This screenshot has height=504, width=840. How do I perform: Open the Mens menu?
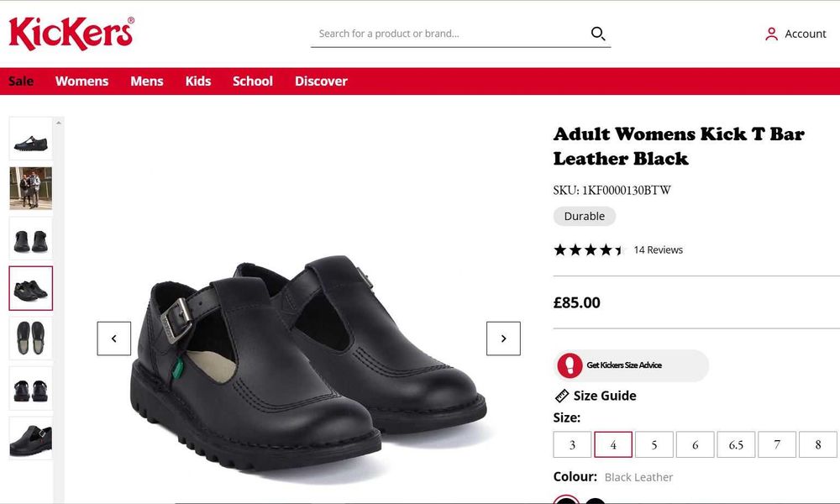coord(147,81)
